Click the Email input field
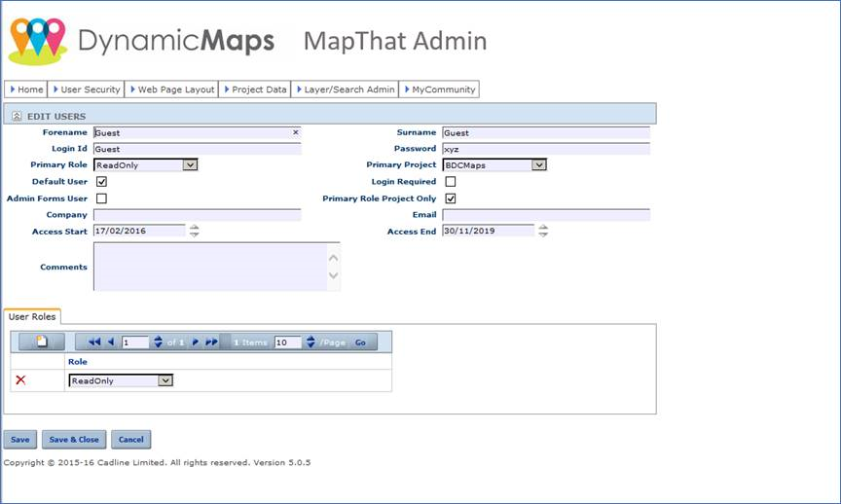841x504 pixels. click(546, 215)
